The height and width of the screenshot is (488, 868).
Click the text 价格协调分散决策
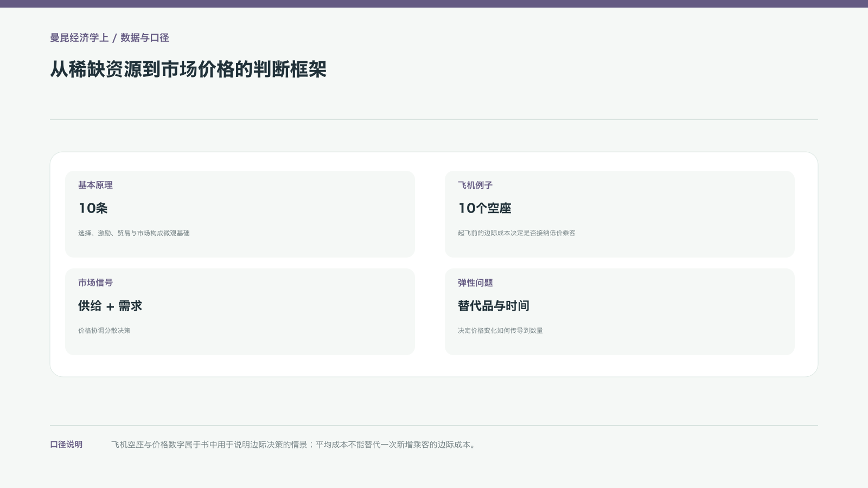[x=104, y=331]
